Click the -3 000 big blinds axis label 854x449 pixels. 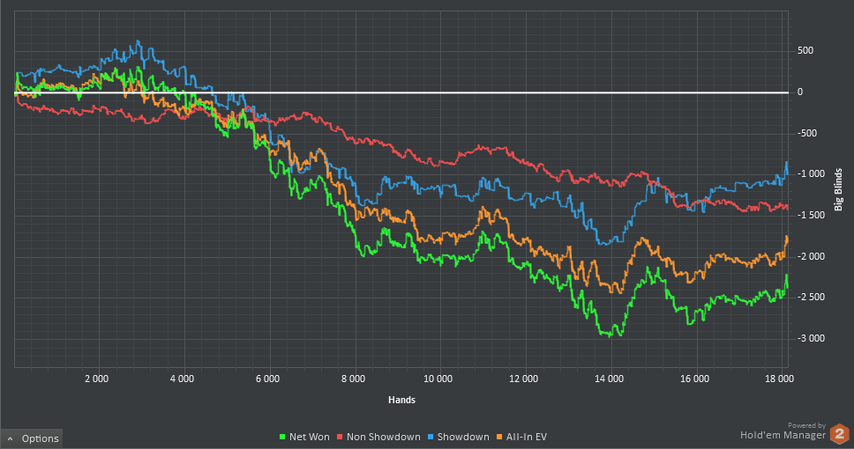(x=813, y=338)
